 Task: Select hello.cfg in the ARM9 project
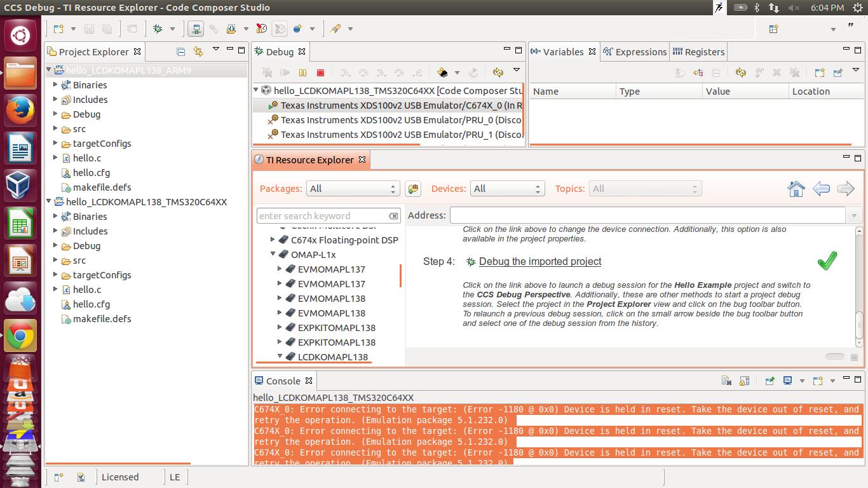coord(92,172)
